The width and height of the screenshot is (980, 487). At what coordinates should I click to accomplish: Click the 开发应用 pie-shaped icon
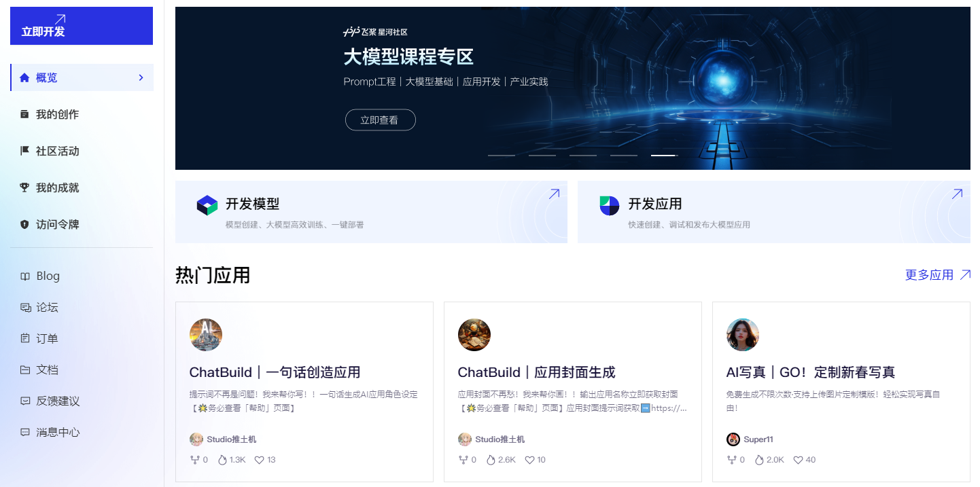(x=610, y=205)
